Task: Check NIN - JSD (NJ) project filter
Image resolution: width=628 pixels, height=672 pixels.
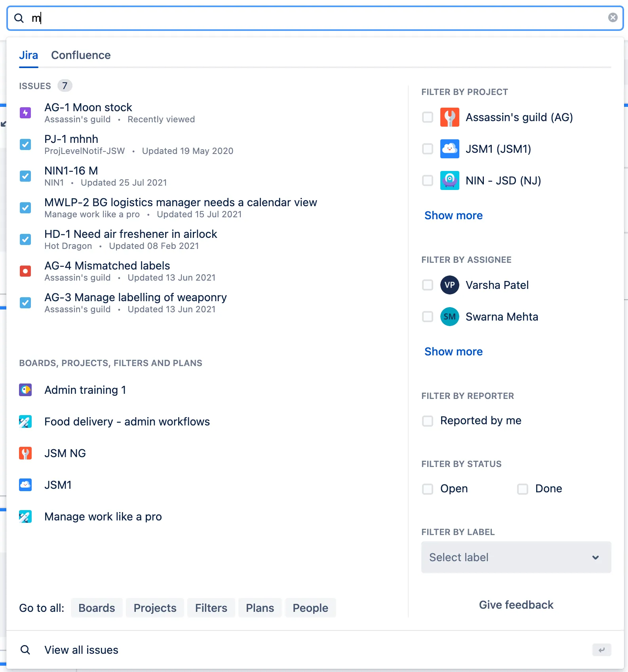Action: [428, 180]
